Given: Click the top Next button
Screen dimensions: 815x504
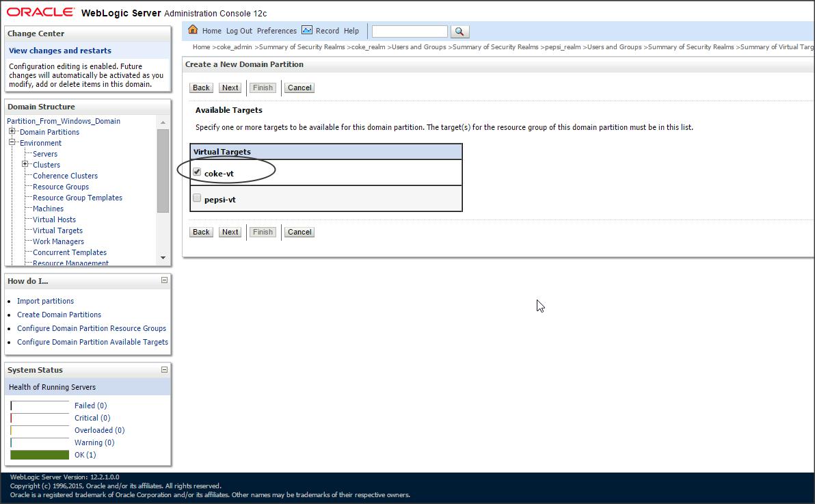Looking at the screenshot, I should coord(230,88).
